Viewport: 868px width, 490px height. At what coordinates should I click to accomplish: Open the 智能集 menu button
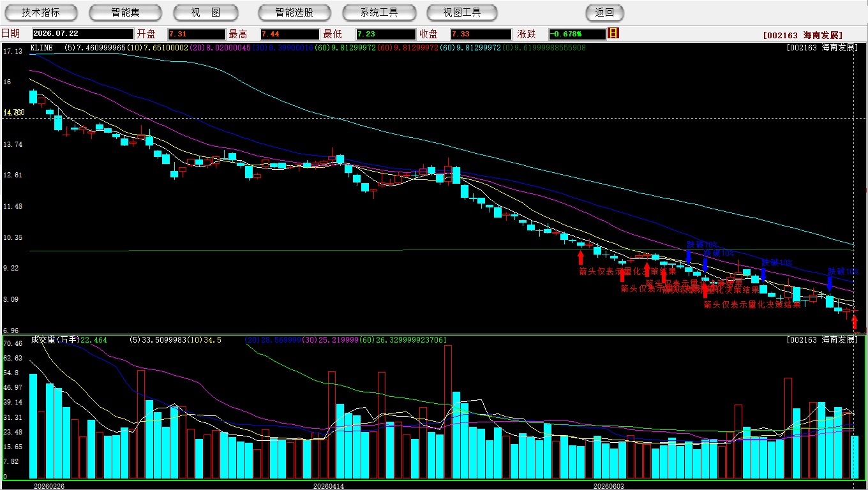(125, 12)
